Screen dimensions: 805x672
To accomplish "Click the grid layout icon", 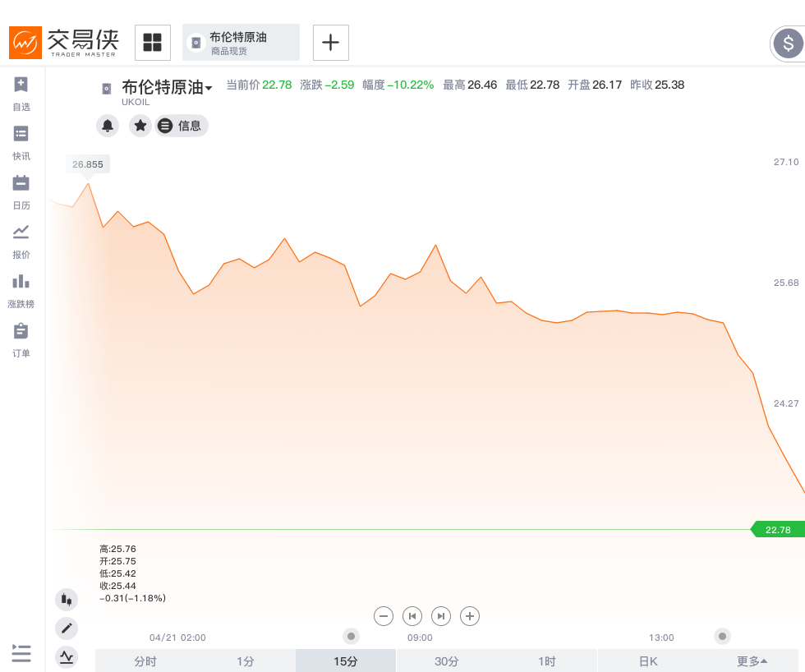I will pyautogui.click(x=152, y=43).
